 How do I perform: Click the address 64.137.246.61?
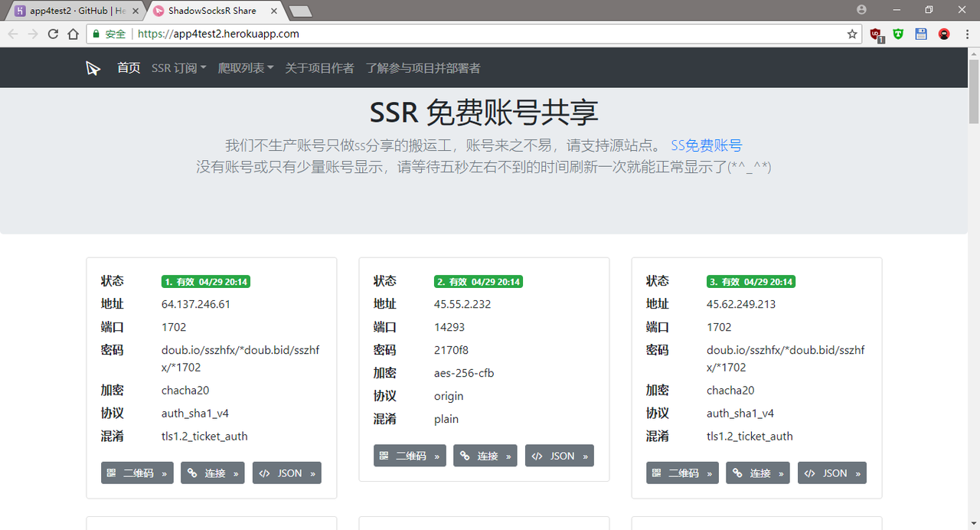(x=196, y=304)
